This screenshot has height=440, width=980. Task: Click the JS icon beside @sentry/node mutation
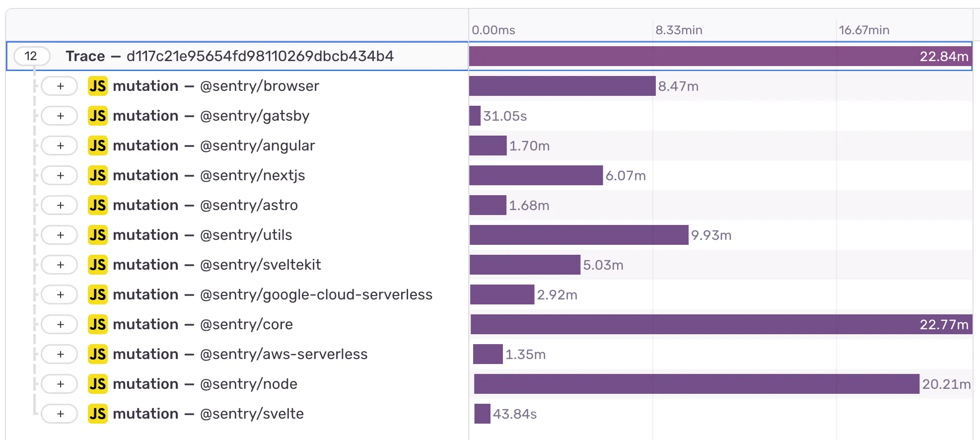coord(97,384)
